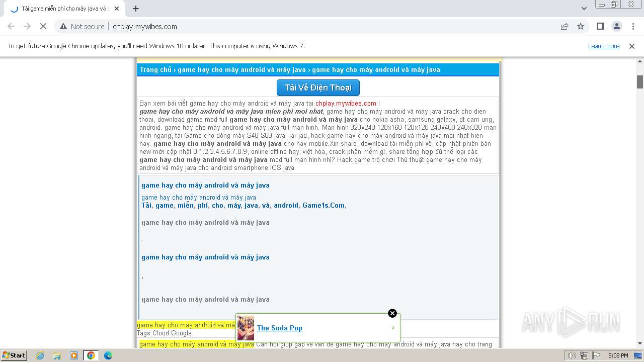The height and width of the screenshot is (362, 644).
Task: Open Chrome three-dot menu
Action: 633,26
